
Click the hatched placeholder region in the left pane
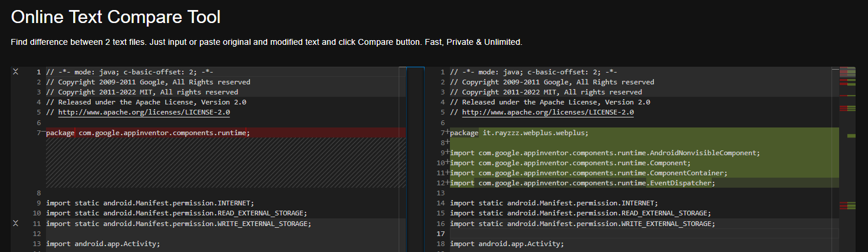[226, 163]
